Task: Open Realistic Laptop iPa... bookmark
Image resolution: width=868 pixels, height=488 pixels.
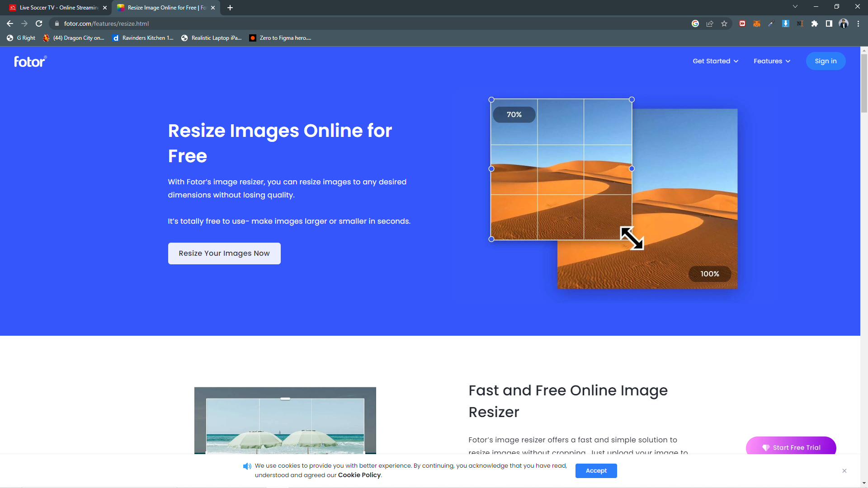Action: pos(212,38)
